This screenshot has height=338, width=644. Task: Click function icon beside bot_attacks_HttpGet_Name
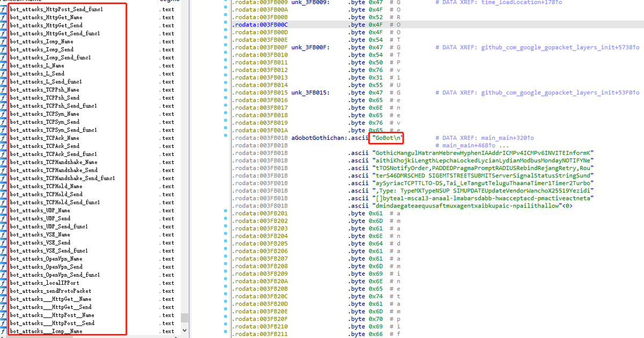tap(4, 17)
